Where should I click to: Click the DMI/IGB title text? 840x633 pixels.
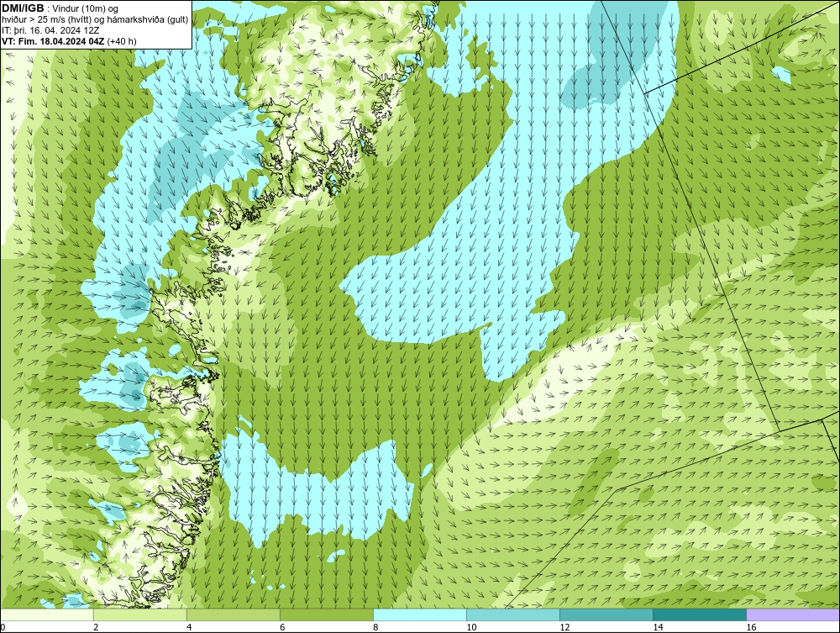23,8
